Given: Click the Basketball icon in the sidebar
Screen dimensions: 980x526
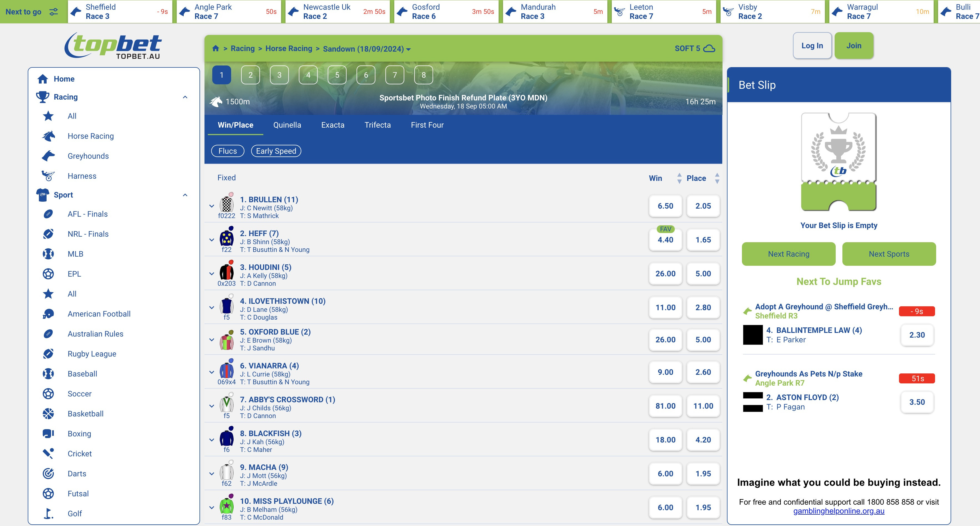Looking at the screenshot, I should (48, 413).
